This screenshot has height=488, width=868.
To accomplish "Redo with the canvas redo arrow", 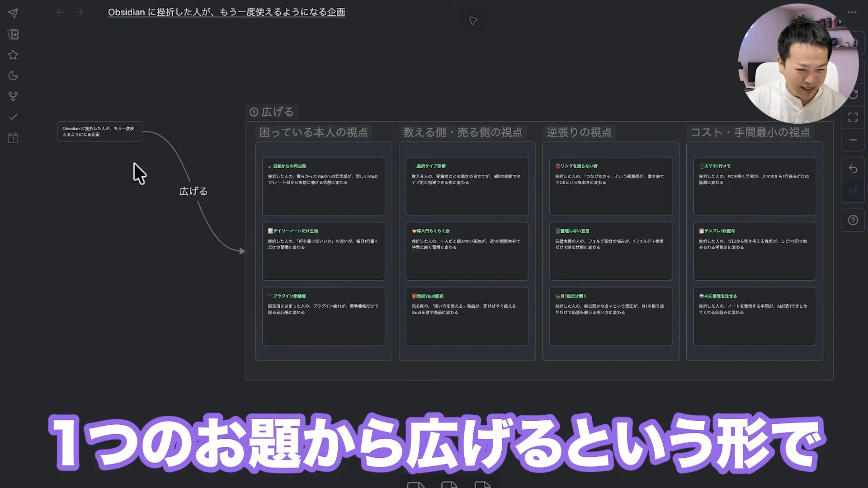I will 853,192.
